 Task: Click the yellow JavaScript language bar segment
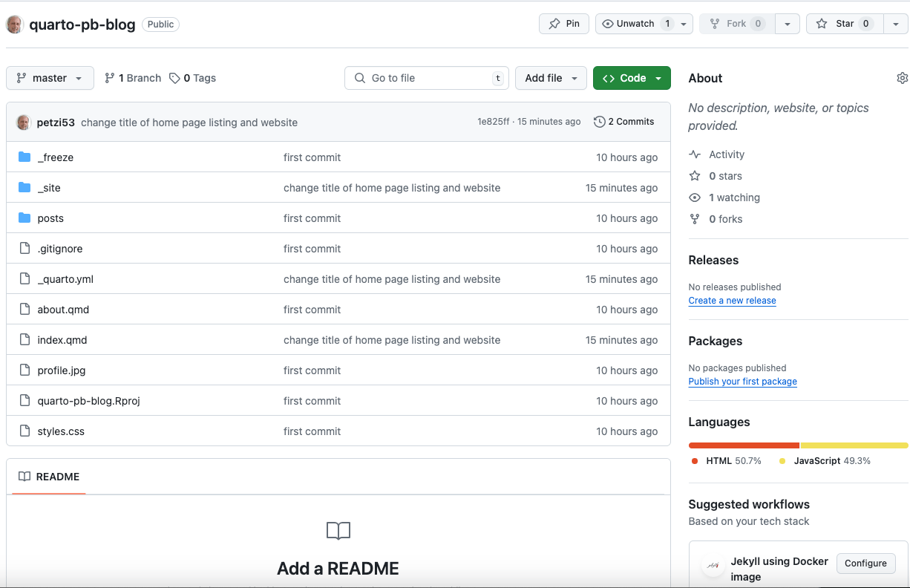(854, 445)
